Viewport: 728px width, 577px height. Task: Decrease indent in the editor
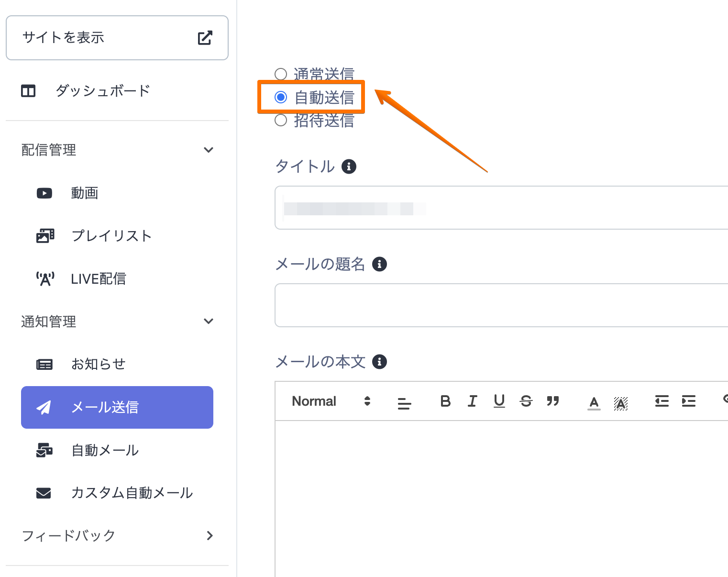click(662, 401)
